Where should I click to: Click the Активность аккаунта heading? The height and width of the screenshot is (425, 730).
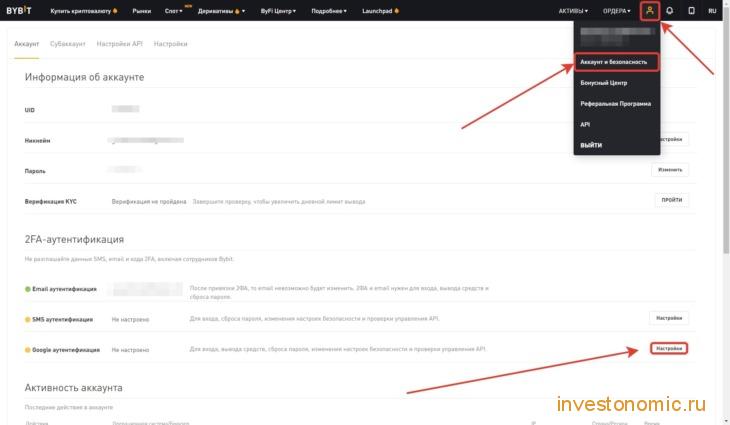tap(74, 388)
